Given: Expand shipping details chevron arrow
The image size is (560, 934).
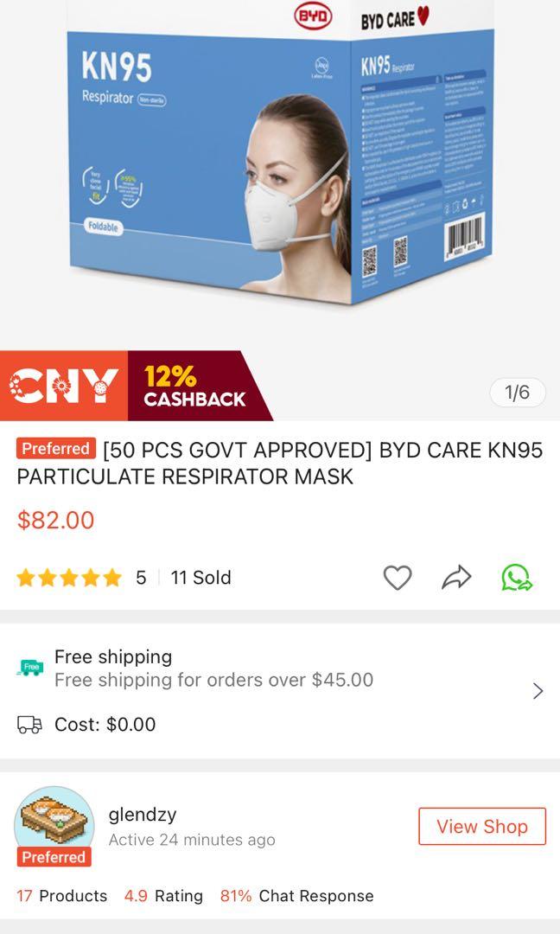Looking at the screenshot, I should [538, 690].
